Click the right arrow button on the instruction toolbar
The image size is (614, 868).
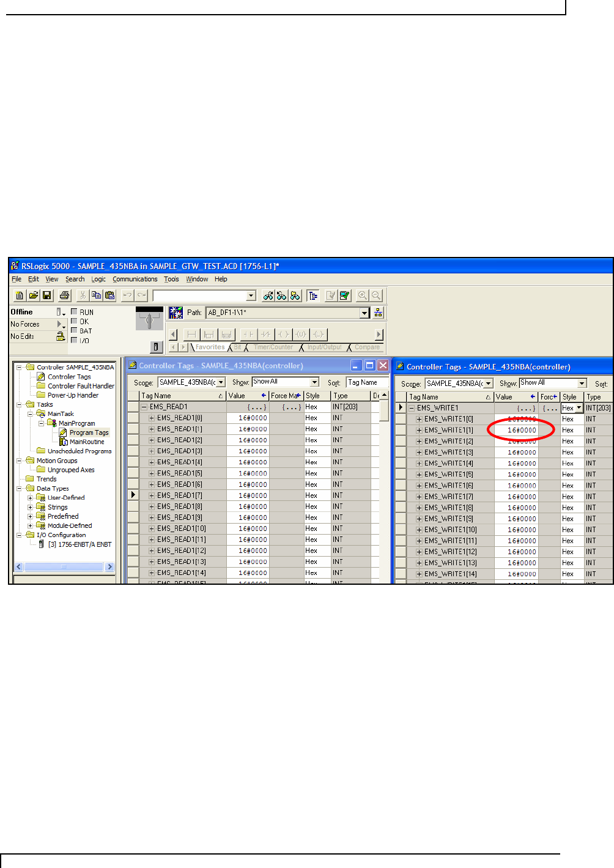coord(379,334)
